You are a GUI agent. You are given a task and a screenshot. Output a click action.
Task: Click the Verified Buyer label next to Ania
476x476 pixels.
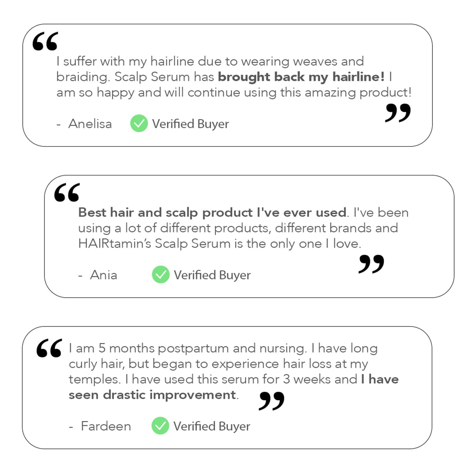[x=212, y=275]
